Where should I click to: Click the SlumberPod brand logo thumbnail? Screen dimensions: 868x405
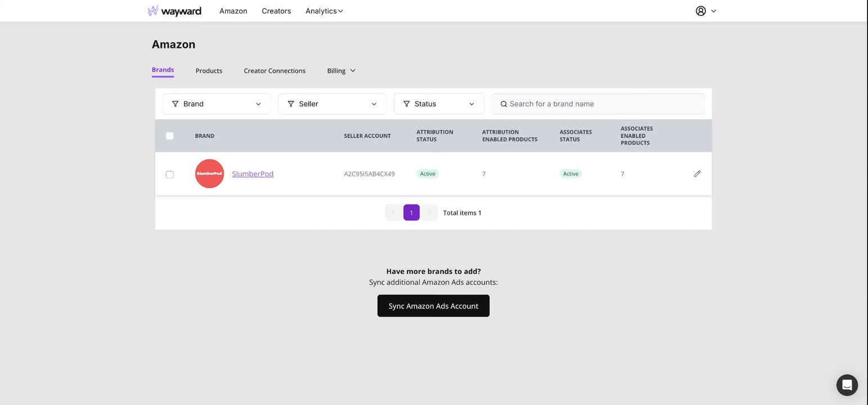209,174
